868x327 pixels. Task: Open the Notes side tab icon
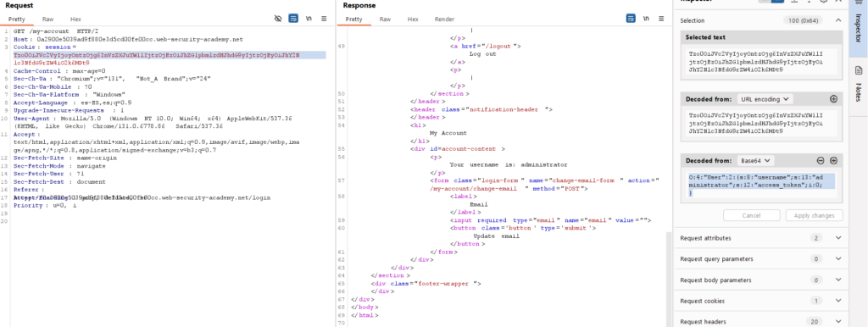coord(859,70)
